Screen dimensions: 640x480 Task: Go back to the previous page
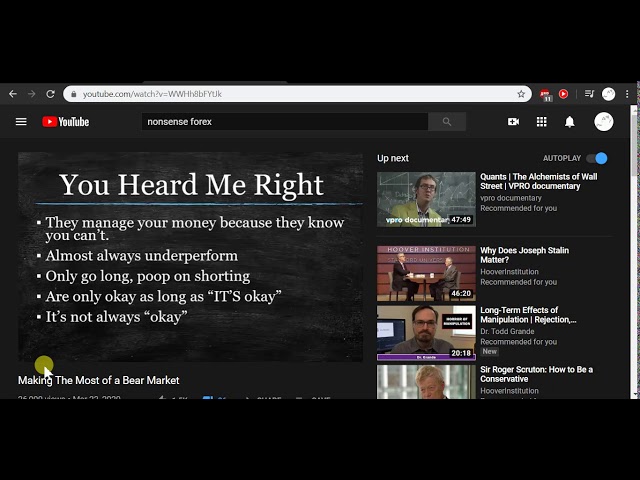[x=13, y=94]
